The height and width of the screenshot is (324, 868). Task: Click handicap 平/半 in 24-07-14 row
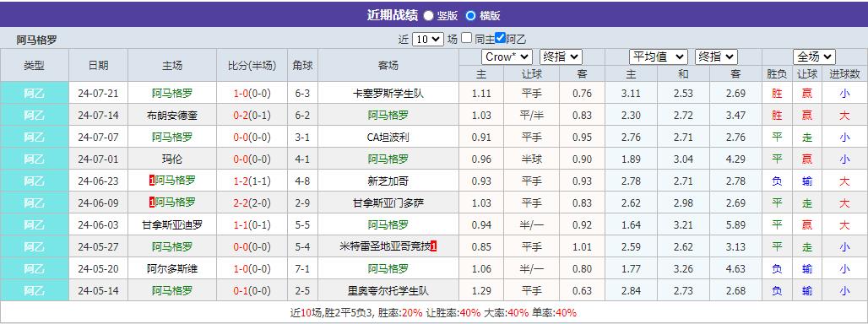point(532,116)
